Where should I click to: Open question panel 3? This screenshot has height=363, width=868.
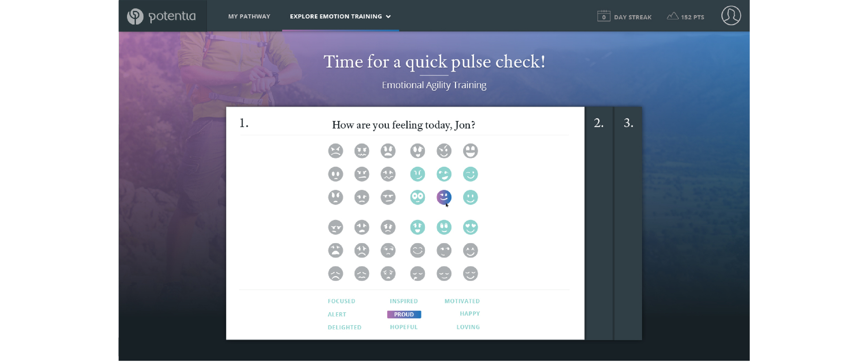click(628, 223)
